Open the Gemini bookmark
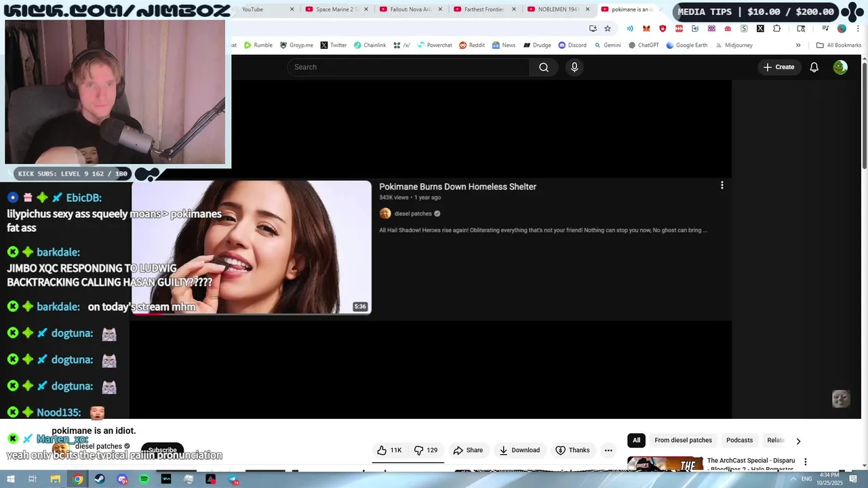 point(607,45)
